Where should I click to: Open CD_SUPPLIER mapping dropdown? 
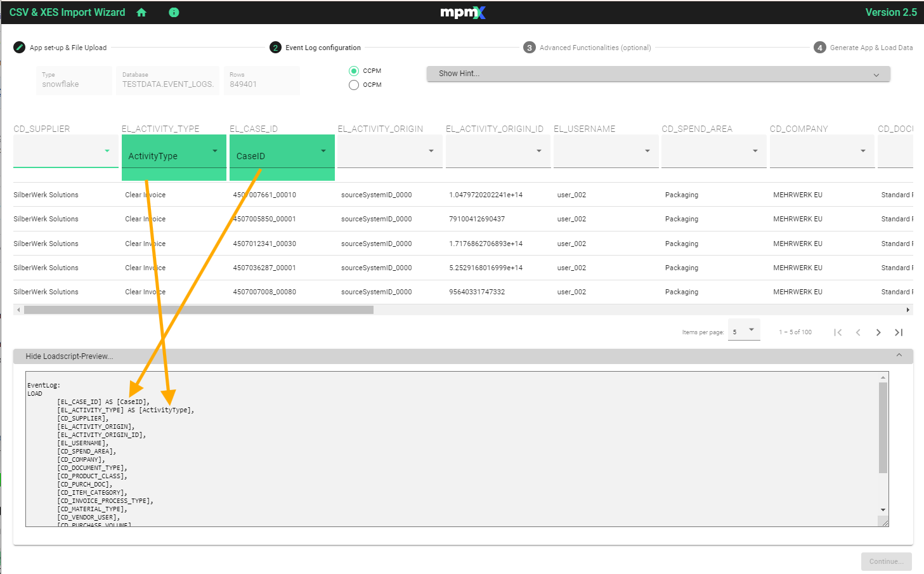66,152
